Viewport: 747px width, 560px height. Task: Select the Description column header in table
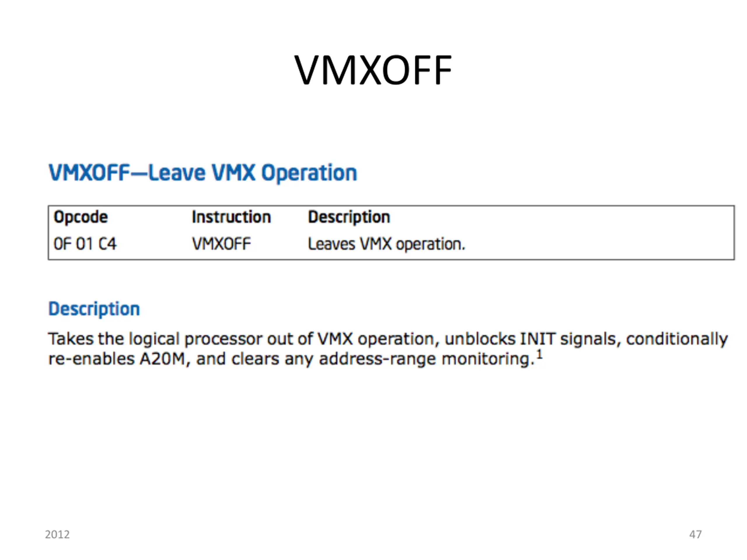click(x=349, y=217)
